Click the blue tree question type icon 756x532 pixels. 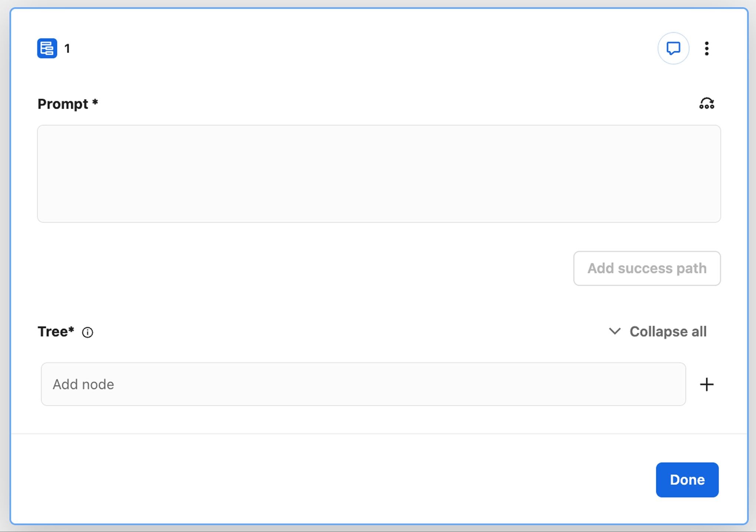[47, 48]
